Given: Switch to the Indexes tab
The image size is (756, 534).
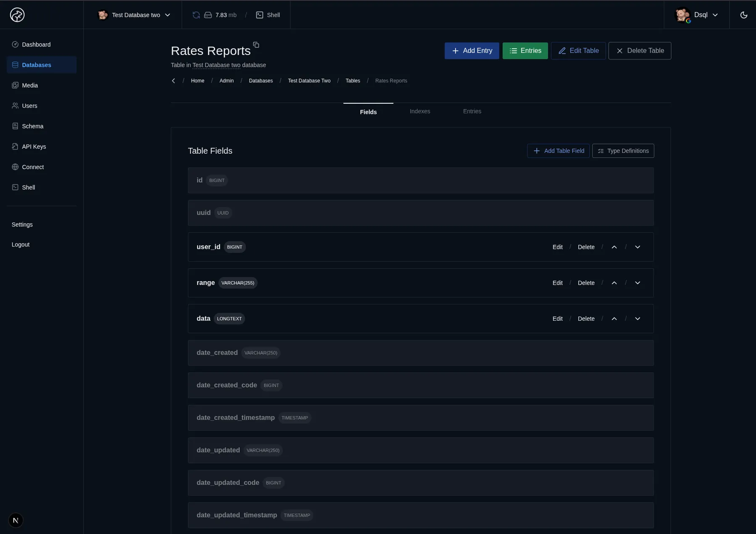Looking at the screenshot, I should (x=420, y=111).
